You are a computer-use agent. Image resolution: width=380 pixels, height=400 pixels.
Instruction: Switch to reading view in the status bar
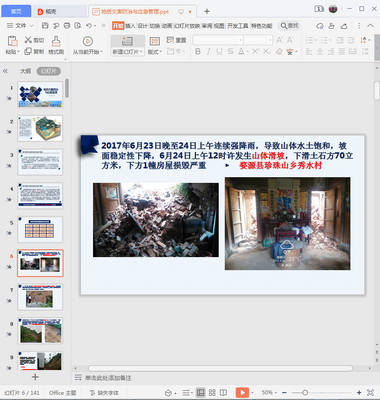click(224, 393)
